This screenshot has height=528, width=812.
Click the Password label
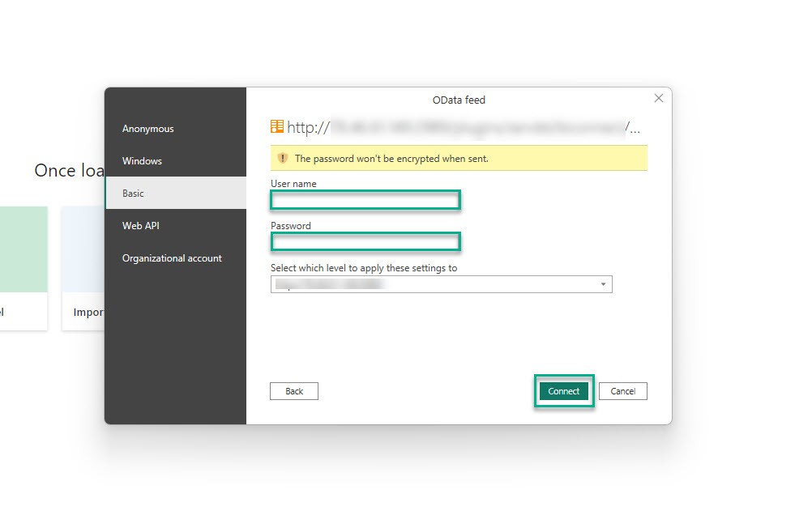pos(290,226)
